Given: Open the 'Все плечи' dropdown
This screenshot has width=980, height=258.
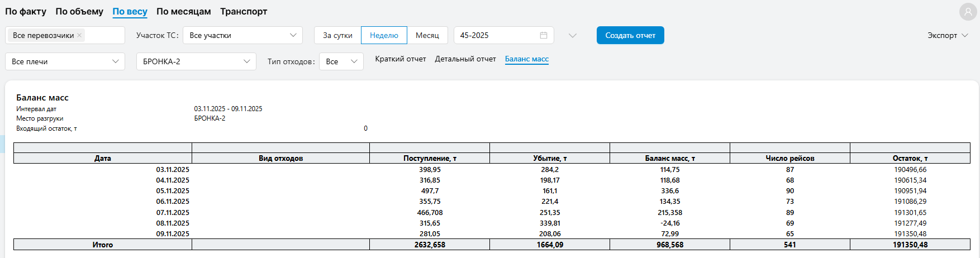Looking at the screenshot, I should (65, 61).
